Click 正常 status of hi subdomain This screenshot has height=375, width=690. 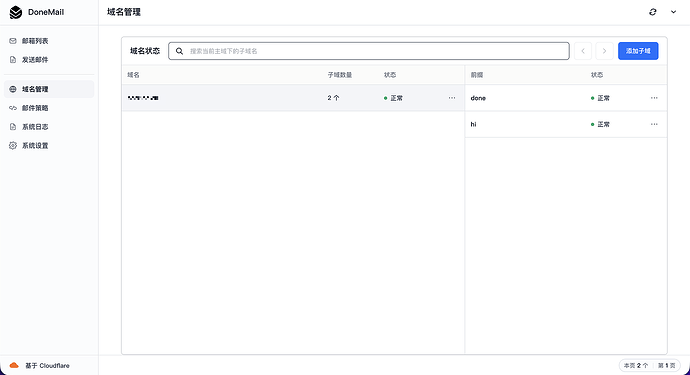coord(600,124)
